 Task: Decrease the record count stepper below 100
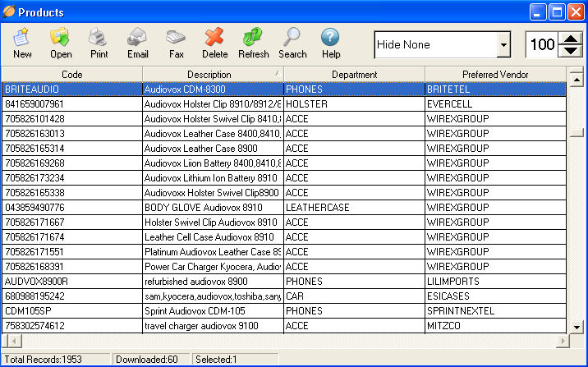[571, 51]
